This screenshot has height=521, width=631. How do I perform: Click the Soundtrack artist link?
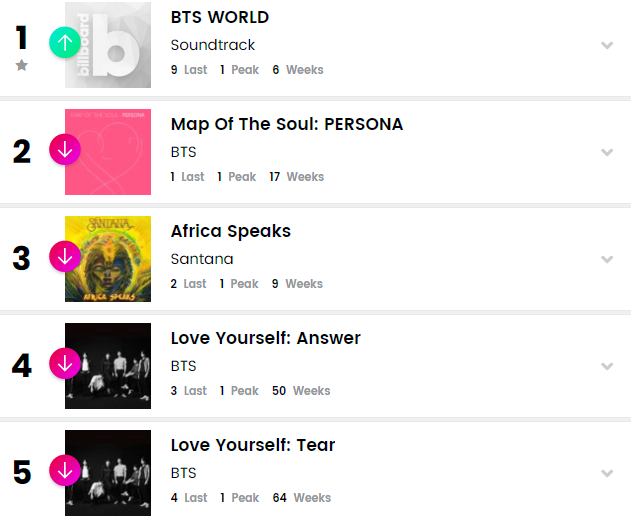pos(213,45)
